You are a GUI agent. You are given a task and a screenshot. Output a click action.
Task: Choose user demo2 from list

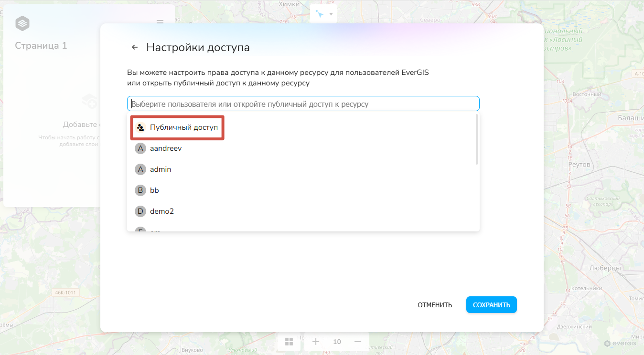coord(303,211)
